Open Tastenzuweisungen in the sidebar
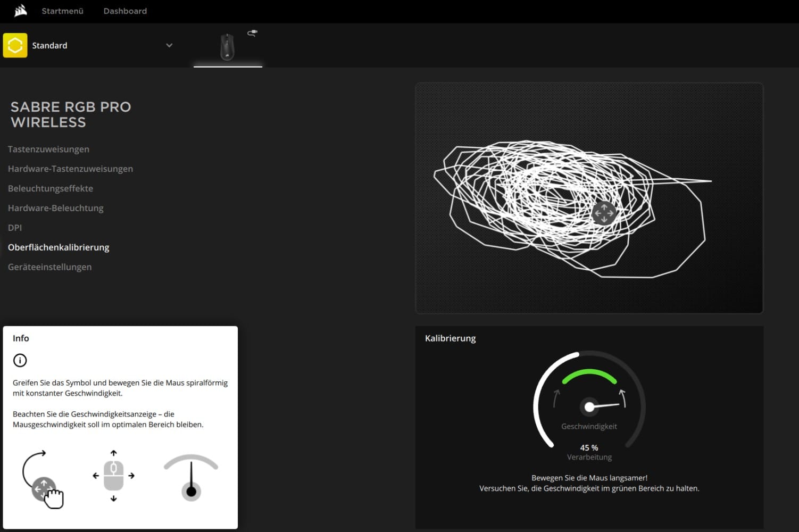This screenshot has height=532, width=799. (48, 149)
